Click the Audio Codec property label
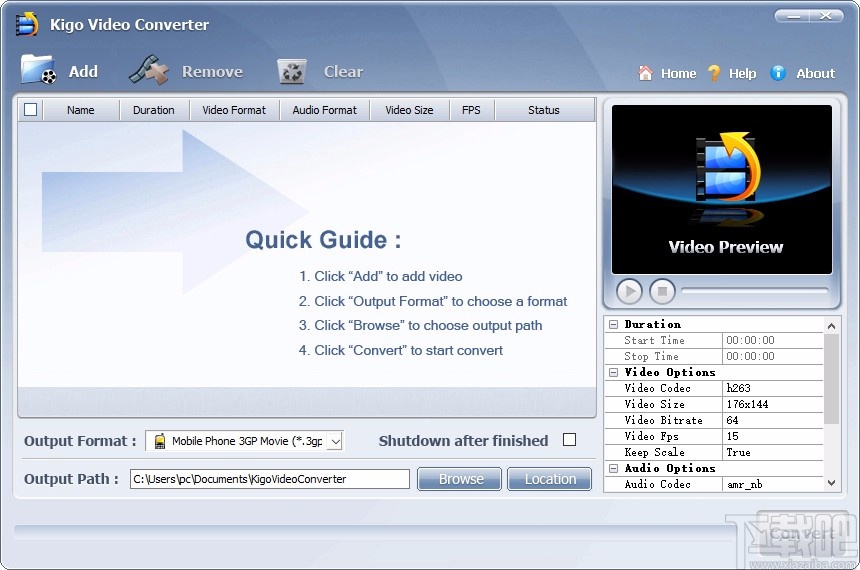 tap(658, 484)
